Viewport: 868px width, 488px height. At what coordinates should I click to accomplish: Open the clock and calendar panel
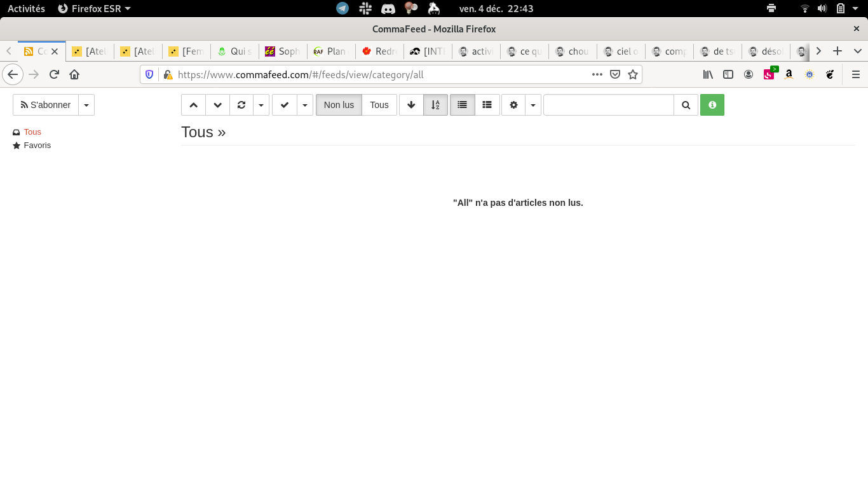click(x=496, y=8)
